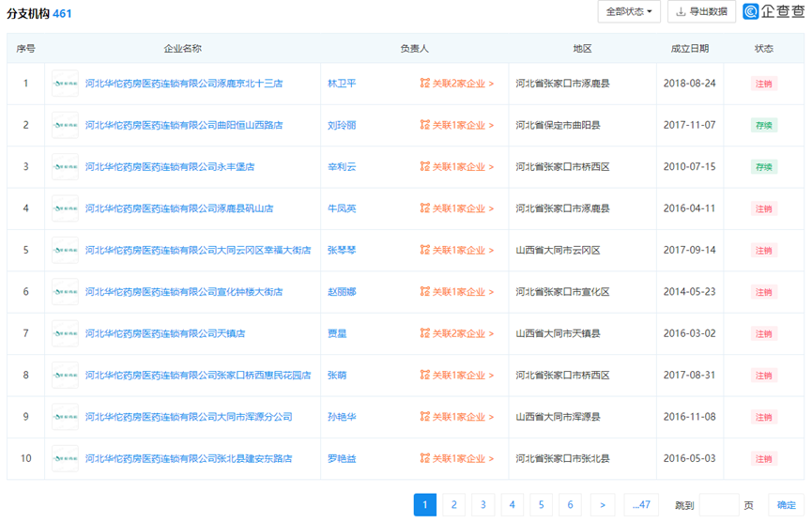Click the related-companies icon for 罗艳益
812x523 pixels.
pyautogui.click(x=424, y=459)
